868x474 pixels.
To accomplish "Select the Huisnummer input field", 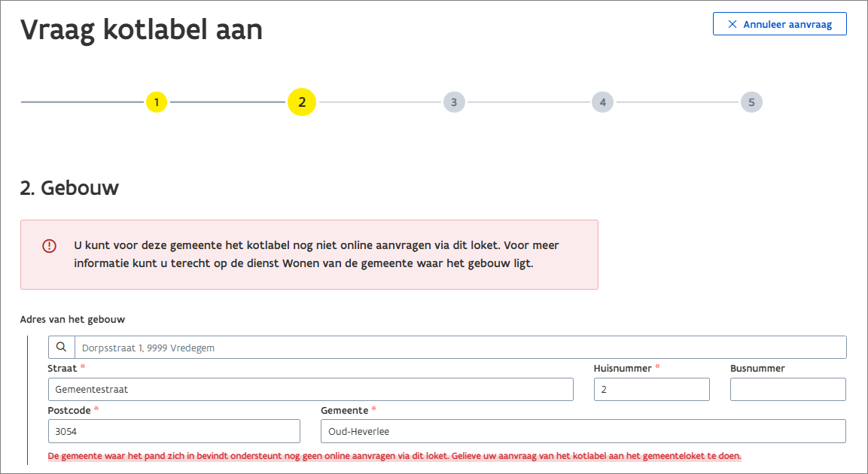I will (651, 389).
